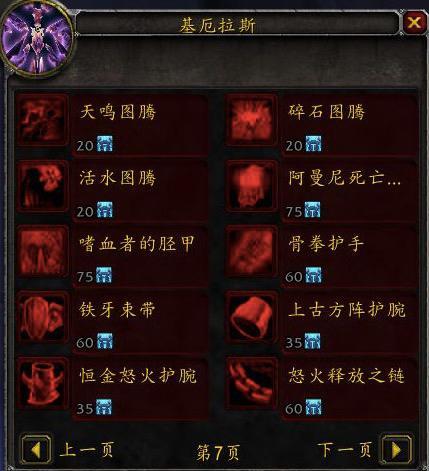Go to next page with right arrow
This screenshot has width=429, height=471.
click(396, 450)
